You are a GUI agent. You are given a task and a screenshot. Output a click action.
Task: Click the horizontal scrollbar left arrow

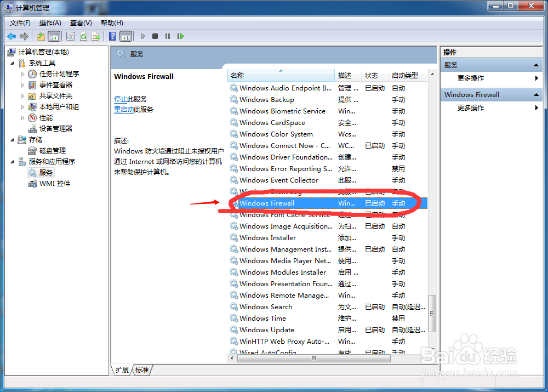[x=232, y=359]
